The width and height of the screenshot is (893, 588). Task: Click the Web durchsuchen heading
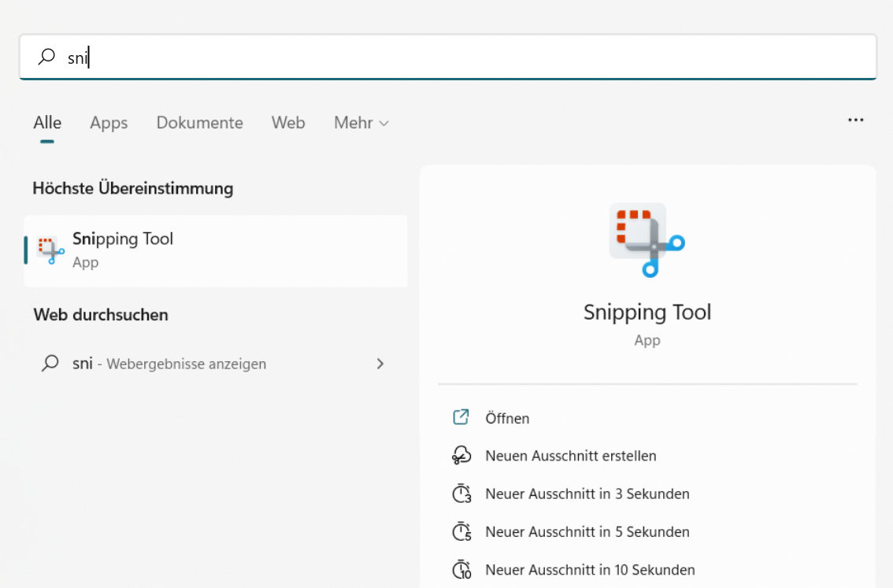coord(101,315)
